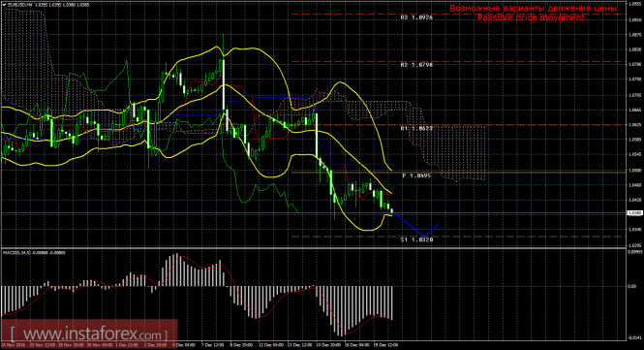Select the 19 Dec 12:00 date marker
Viewport: 644px width, 350px height.
(386, 345)
